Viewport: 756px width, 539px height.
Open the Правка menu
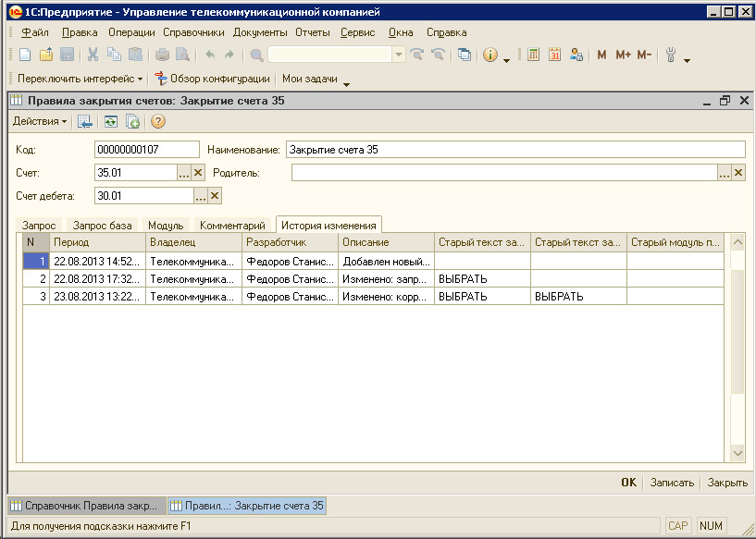click(80, 32)
